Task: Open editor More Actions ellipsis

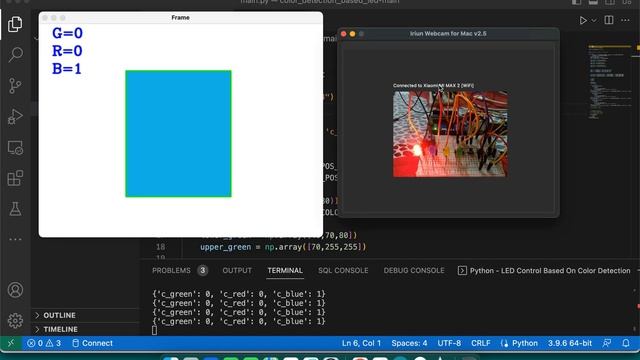Action: pyautogui.click(x=625, y=20)
